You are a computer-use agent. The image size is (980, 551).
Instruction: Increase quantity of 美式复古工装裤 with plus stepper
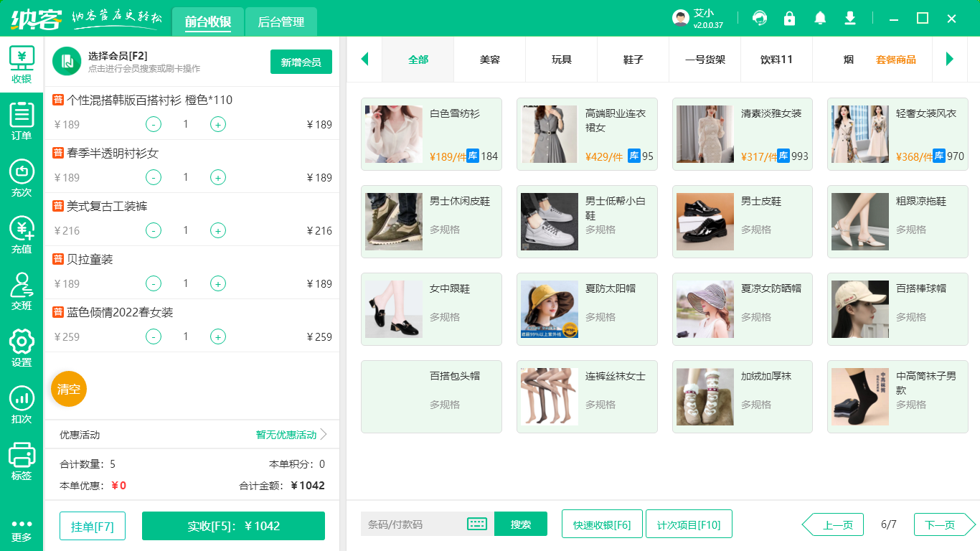tap(217, 230)
